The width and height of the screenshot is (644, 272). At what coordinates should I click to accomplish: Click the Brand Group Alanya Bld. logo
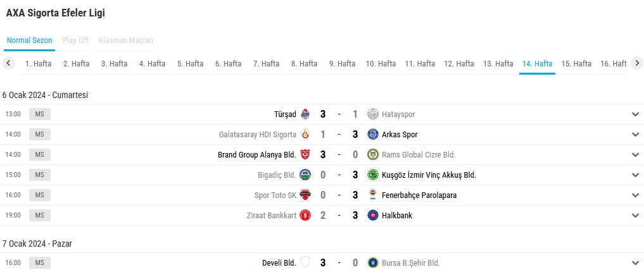pyautogui.click(x=306, y=155)
